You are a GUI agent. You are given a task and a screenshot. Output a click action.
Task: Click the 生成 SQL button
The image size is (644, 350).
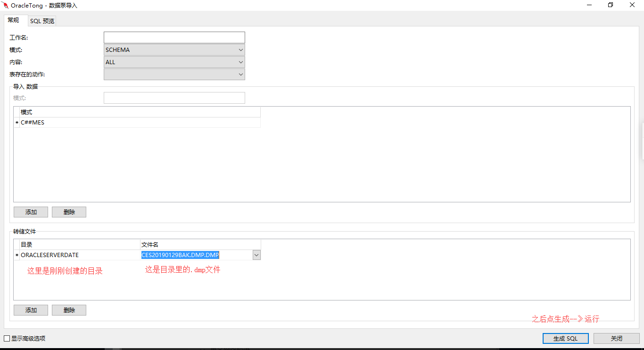565,338
